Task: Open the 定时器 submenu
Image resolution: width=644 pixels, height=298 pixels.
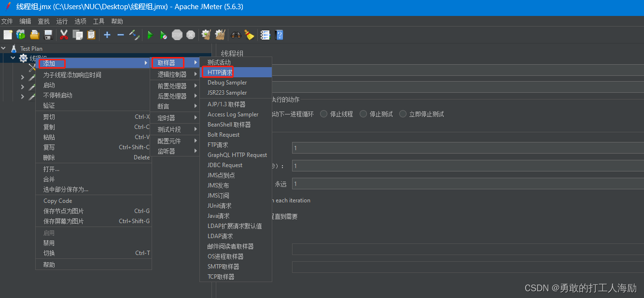Action: [176, 118]
